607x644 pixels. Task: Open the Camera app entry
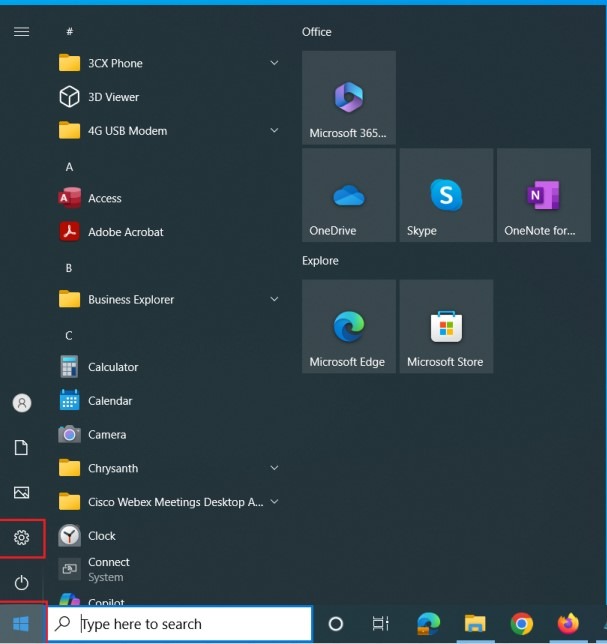106,435
